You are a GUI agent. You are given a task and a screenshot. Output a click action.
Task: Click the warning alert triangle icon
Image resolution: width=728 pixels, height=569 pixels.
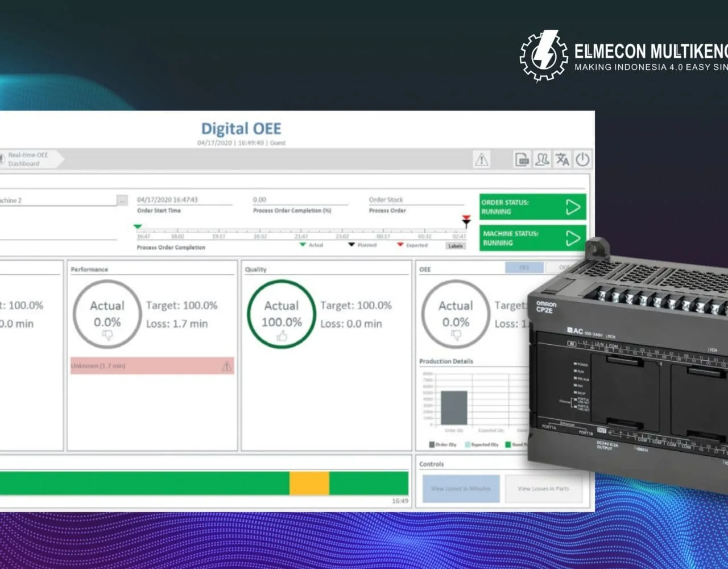pyautogui.click(x=481, y=159)
